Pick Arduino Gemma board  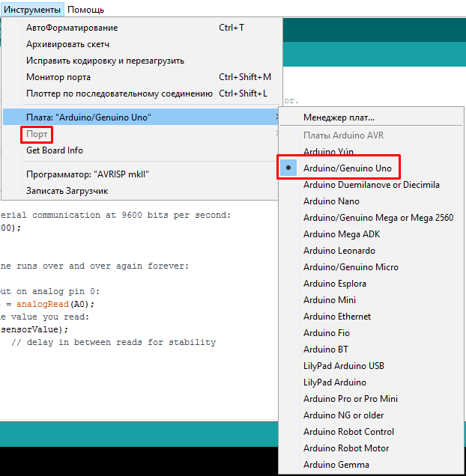click(372, 465)
